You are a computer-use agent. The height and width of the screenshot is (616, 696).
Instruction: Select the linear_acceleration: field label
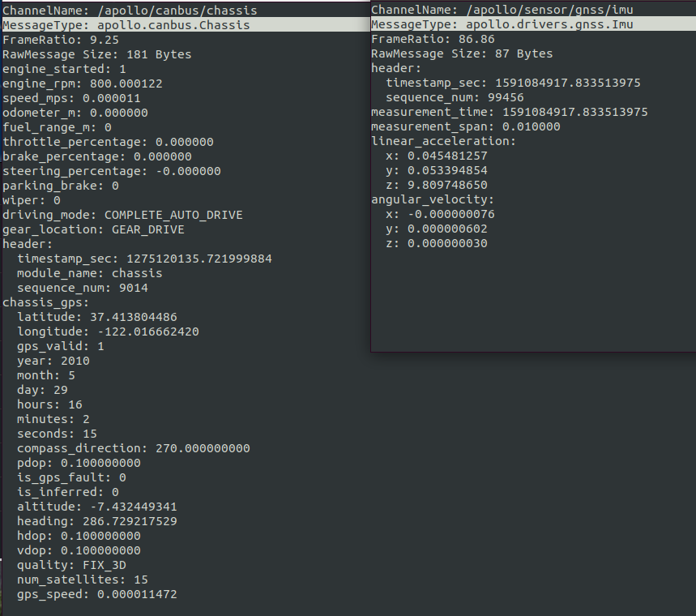coord(444,141)
